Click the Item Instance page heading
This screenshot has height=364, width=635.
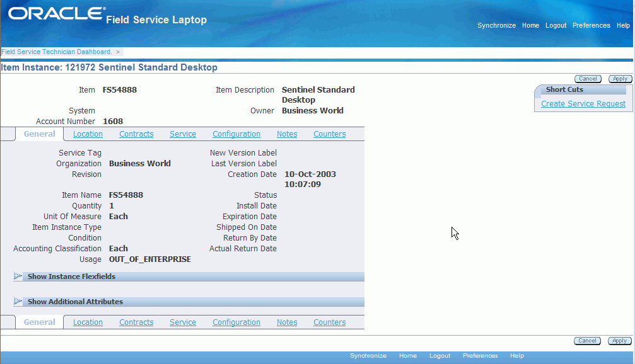(x=109, y=67)
